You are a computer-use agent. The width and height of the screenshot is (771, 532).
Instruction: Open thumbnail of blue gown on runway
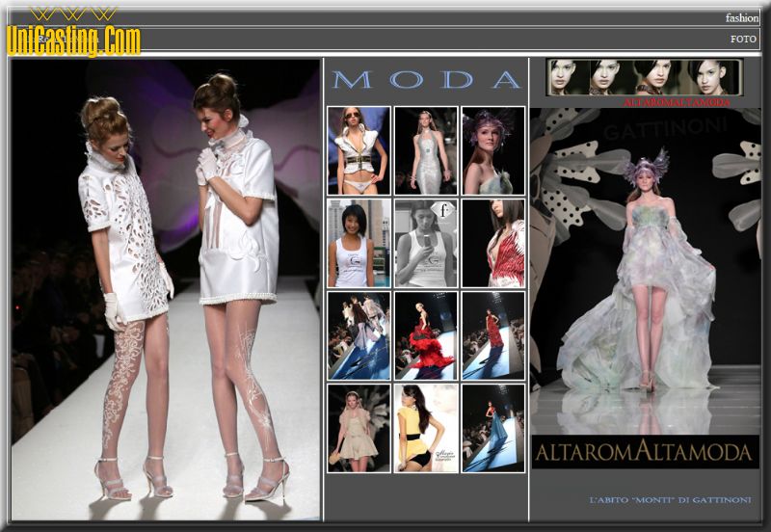pos(493,429)
